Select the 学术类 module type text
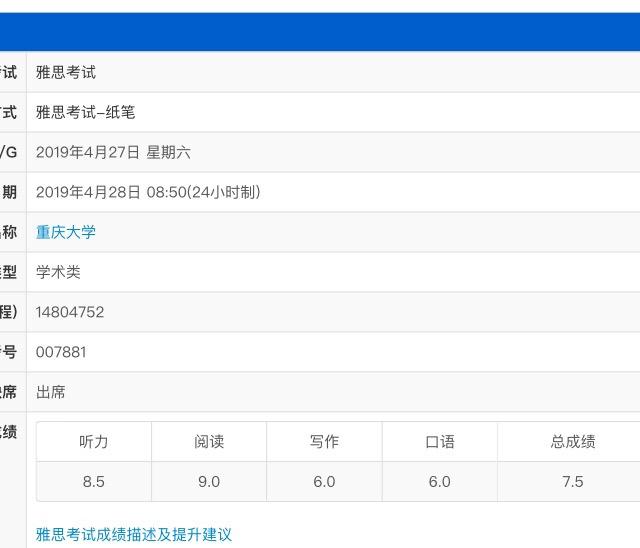 [58, 272]
